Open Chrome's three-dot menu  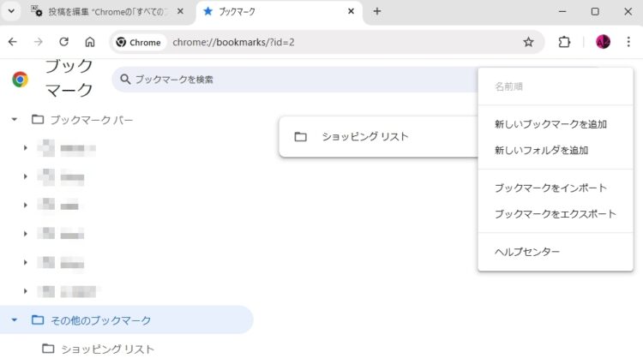tap(628, 42)
